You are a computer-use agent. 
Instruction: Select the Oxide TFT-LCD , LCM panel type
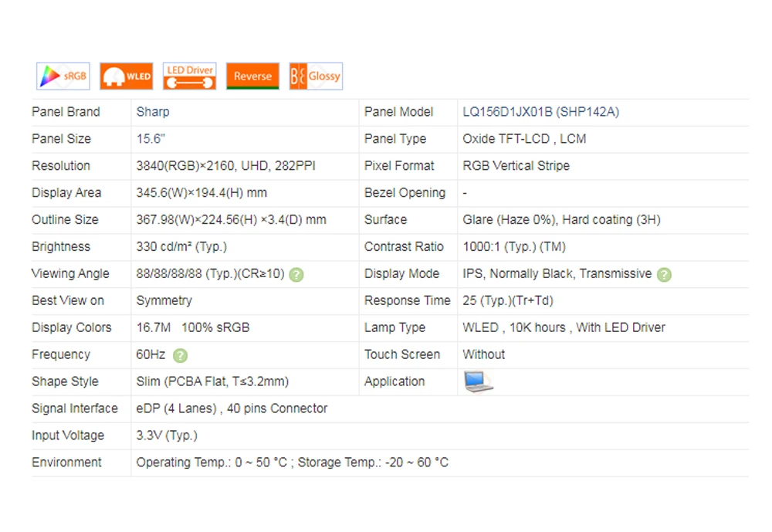(524, 139)
